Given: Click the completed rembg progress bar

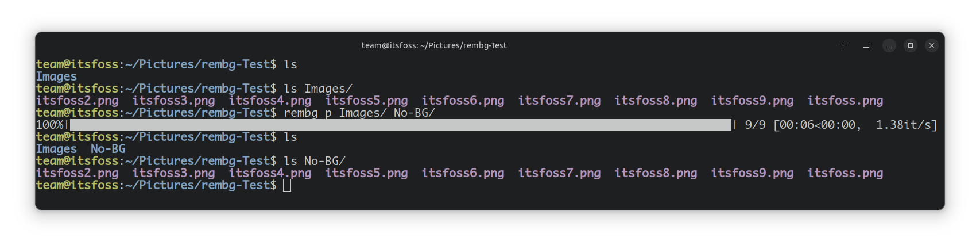Looking at the screenshot, I should click(400, 125).
